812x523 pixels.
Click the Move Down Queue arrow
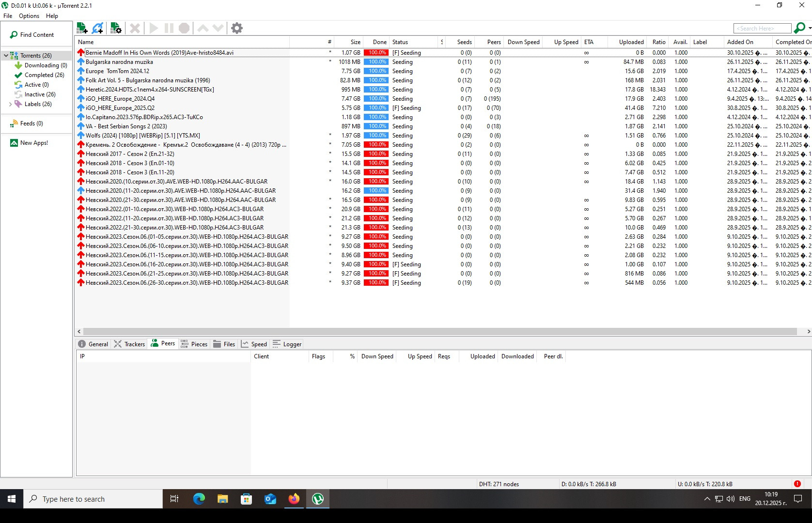coord(218,28)
